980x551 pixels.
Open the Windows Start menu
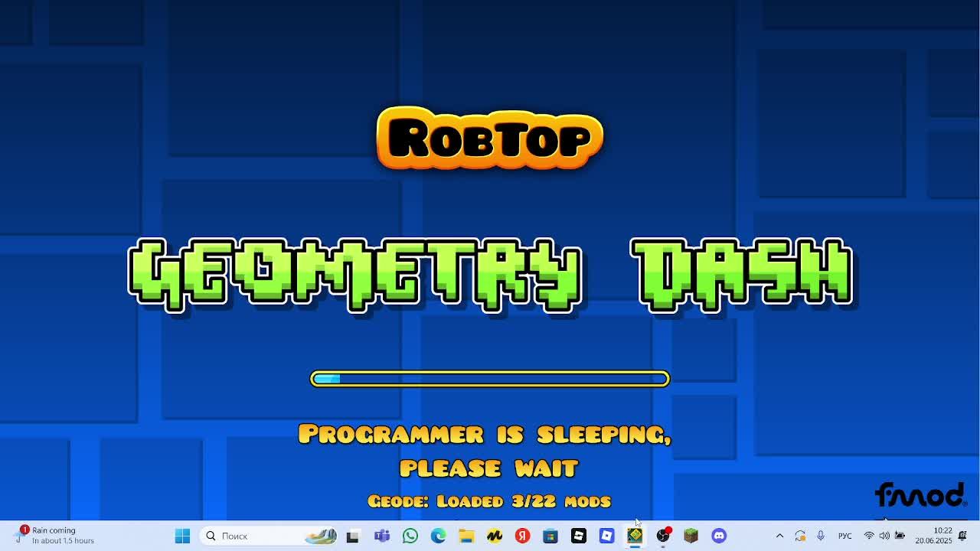(x=182, y=536)
